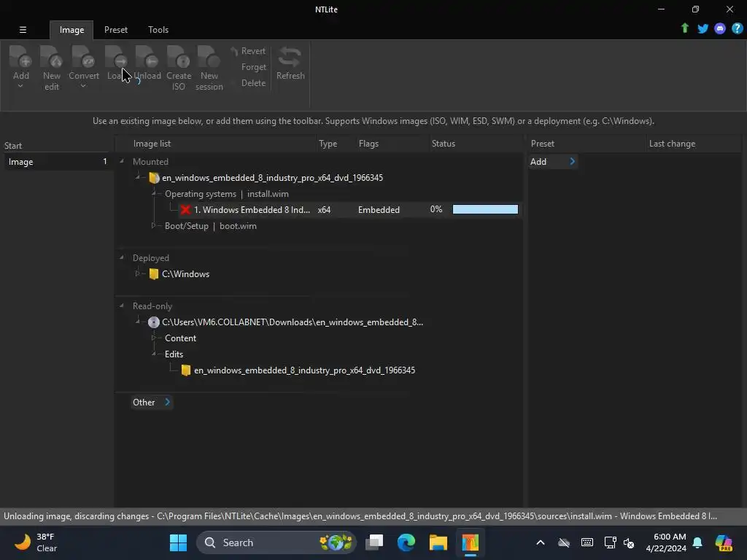Click the C:\Windows folder icon
Viewport: 747px width, 560px height.
click(x=153, y=274)
